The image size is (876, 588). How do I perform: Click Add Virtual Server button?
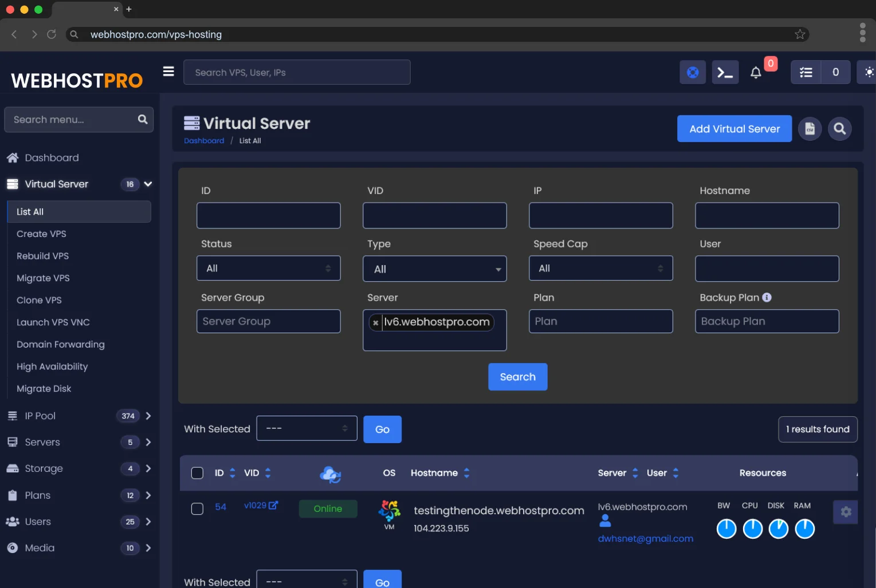coord(734,129)
